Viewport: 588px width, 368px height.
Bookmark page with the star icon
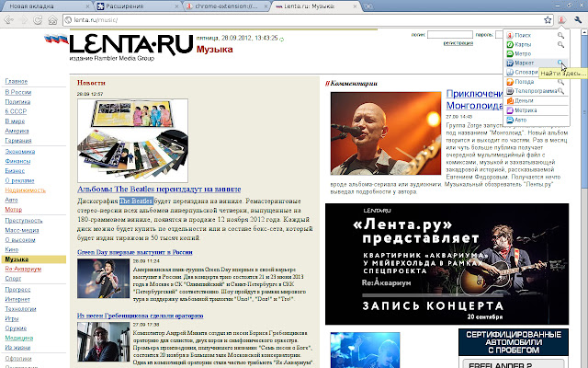pos(548,20)
